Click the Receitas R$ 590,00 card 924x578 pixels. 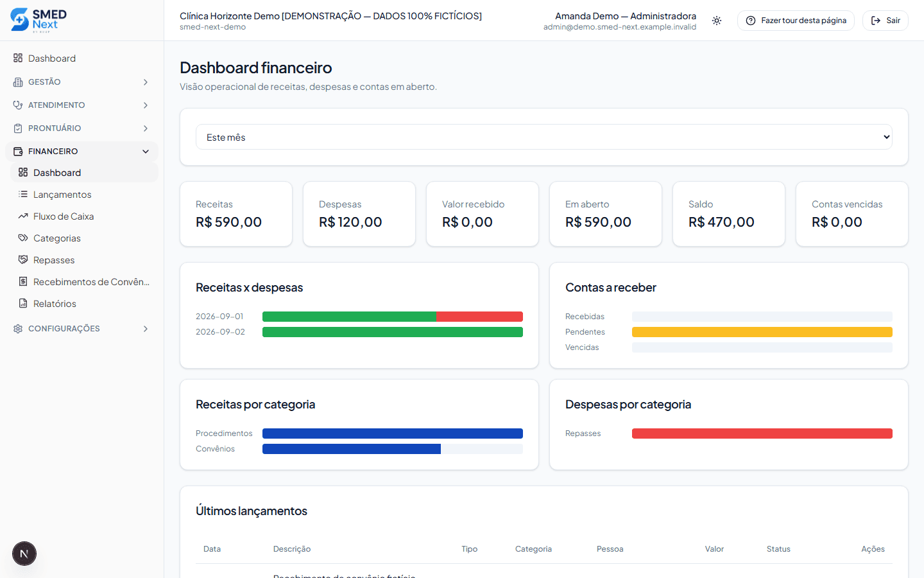coord(236,214)
